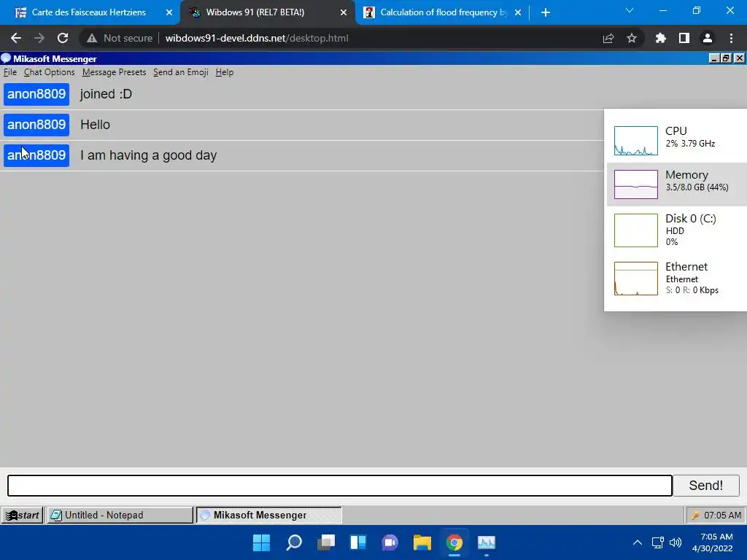Reload the current page
Image resolution: width=747 pixels, height=560 pixels.
click(63, 38)
